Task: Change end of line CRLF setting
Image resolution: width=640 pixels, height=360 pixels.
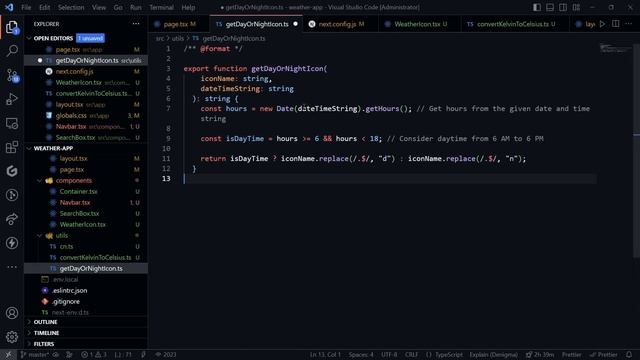Action: coord(411,355)
